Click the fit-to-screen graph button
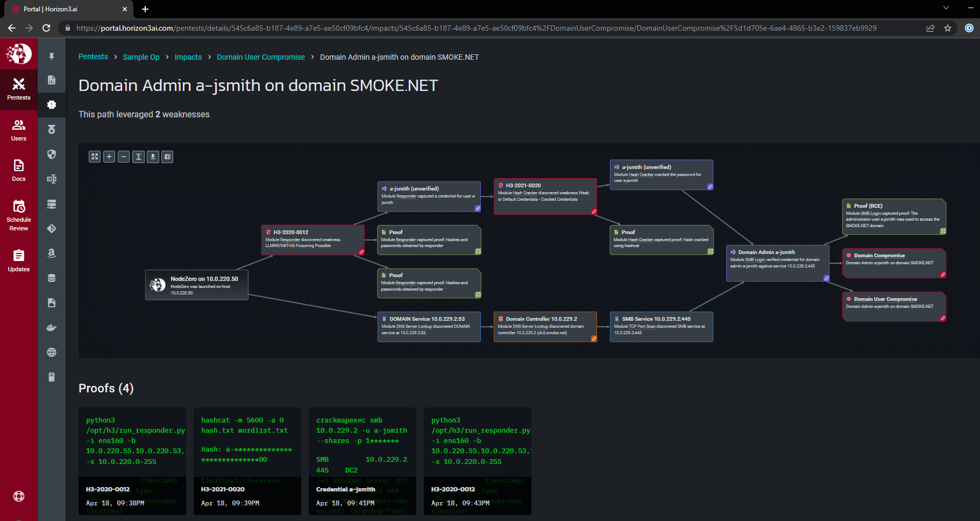Screen dimensions: 980x521 95,157
